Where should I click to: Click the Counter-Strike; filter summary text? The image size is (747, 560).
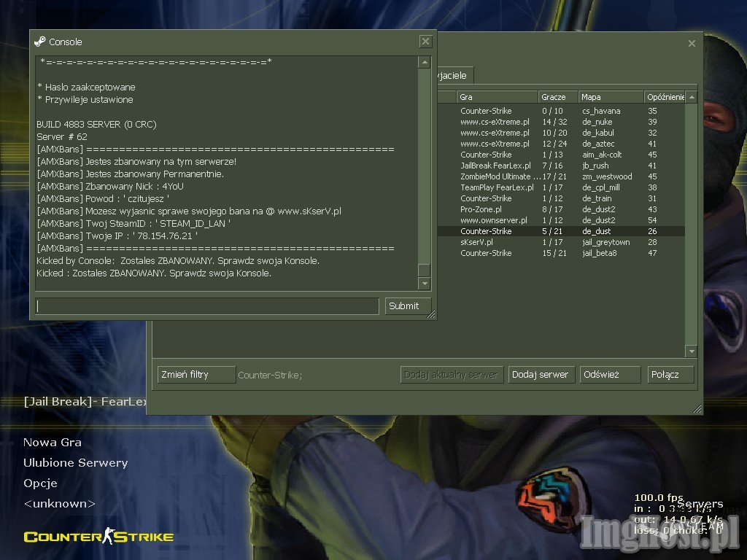[x=270, y=376]
